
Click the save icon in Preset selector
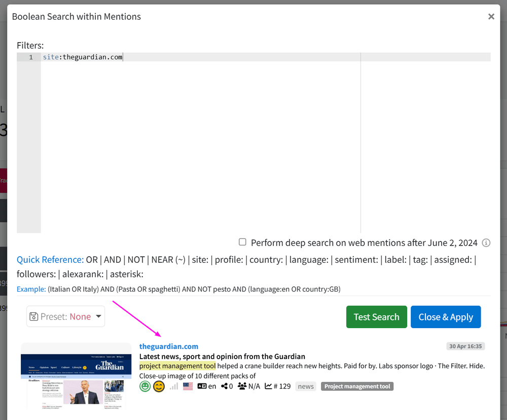33,317
